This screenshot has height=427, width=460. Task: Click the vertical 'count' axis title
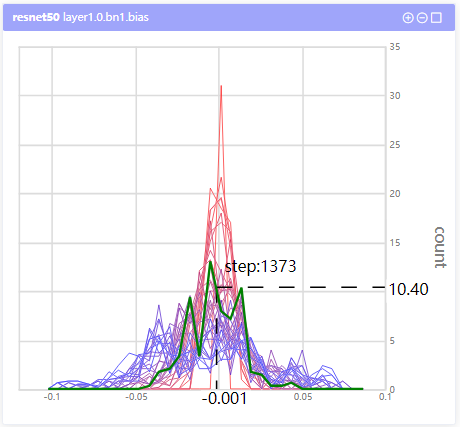click(440, 247)
